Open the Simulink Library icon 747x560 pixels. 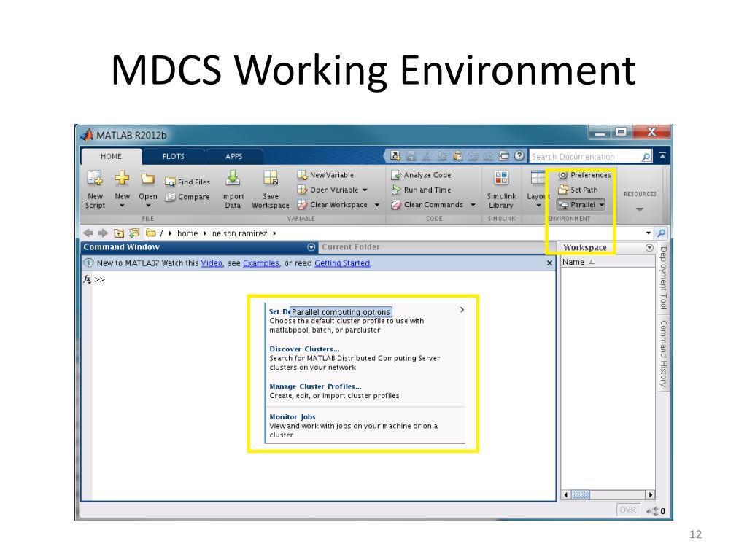point(501,178)
